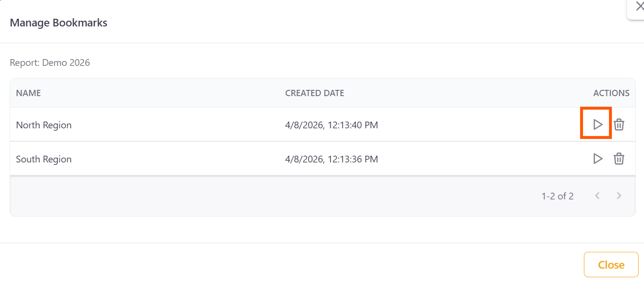Go to previous page of bookmarks
This screenshot has width=644, height=284.
[597, 196]
